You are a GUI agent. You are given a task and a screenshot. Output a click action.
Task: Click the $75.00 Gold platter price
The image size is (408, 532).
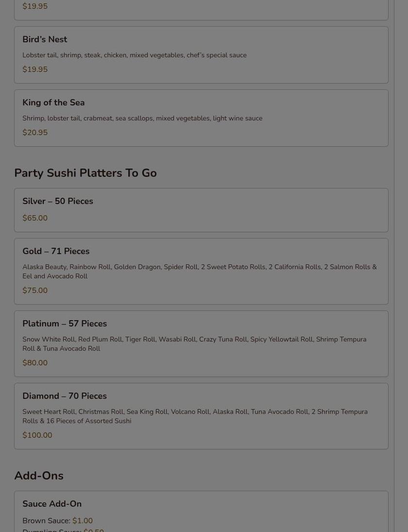tap(35, 291)
